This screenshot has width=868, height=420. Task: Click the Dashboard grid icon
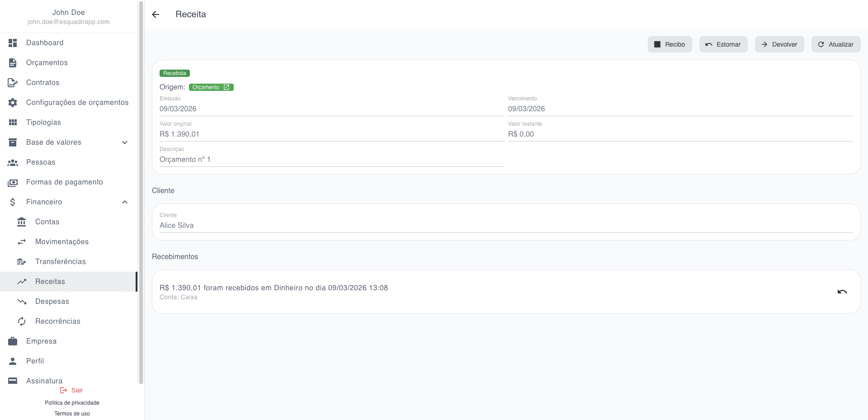point(13,43)
